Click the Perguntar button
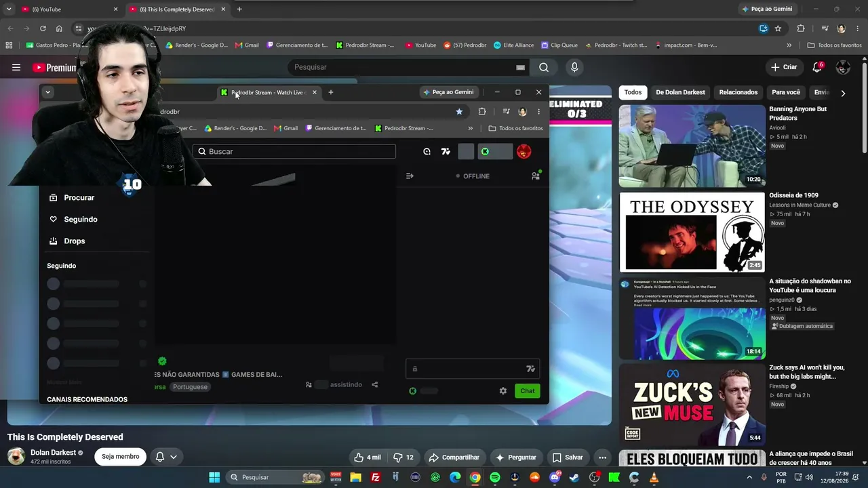This screenshot has height=488, width=868. click(x=516, y=457)
